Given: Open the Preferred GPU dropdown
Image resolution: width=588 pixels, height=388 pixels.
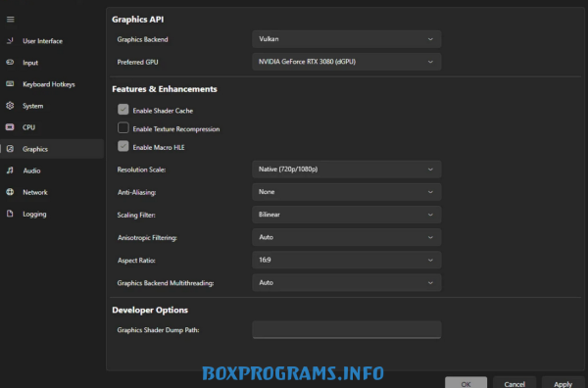Looking at the screenshot, I should tap(347, 62).
